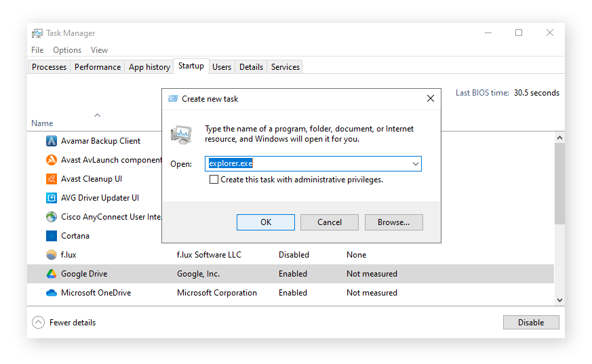
Task: Select the AVG Driver Updater UI row
Action: tap(100, 198)
